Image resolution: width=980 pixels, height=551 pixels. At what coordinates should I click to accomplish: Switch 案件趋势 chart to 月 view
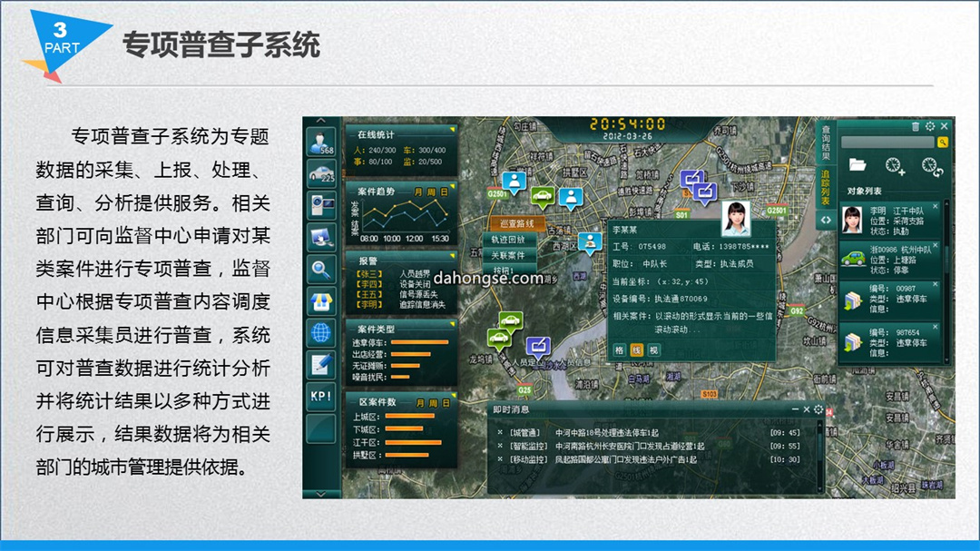418,192
